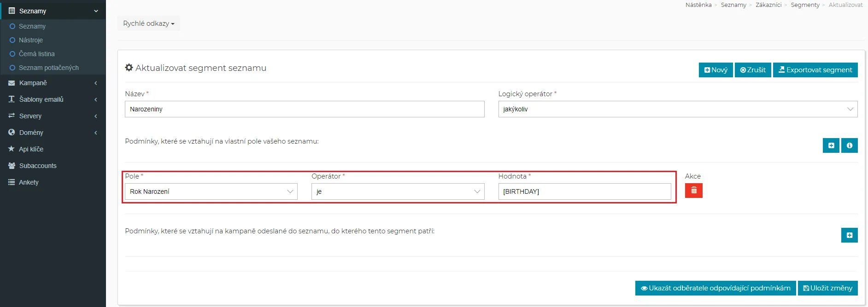This screenshot has height=307, width=868.
Task: Go to Segmenty in the breadcrumb
Action: point(805,5)
